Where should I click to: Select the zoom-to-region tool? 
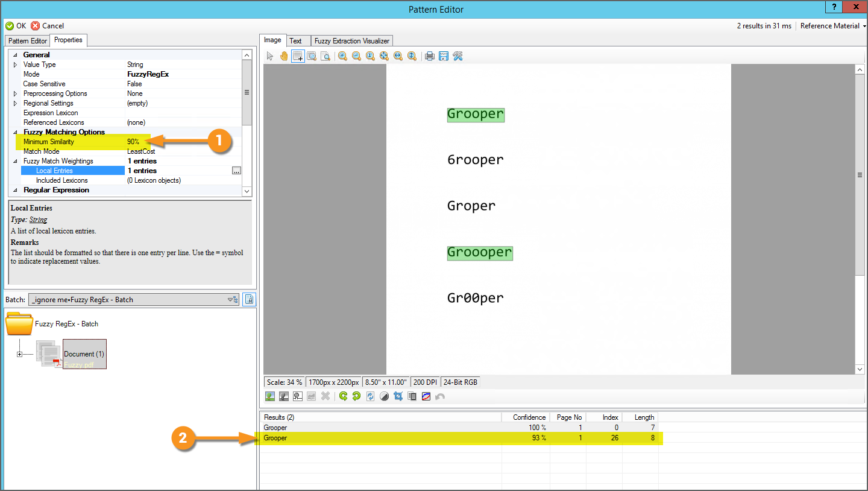[312, 56]
